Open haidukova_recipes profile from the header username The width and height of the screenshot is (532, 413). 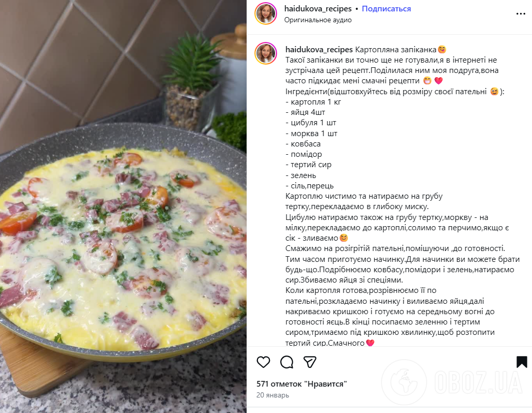tap(318, 9)
